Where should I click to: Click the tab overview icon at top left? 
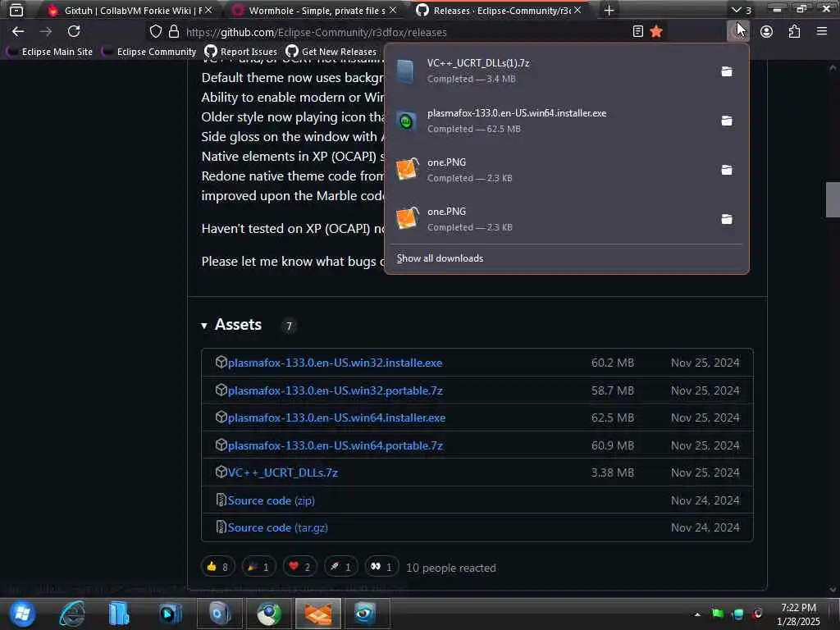pyautogui.click(x=16, y=10)
